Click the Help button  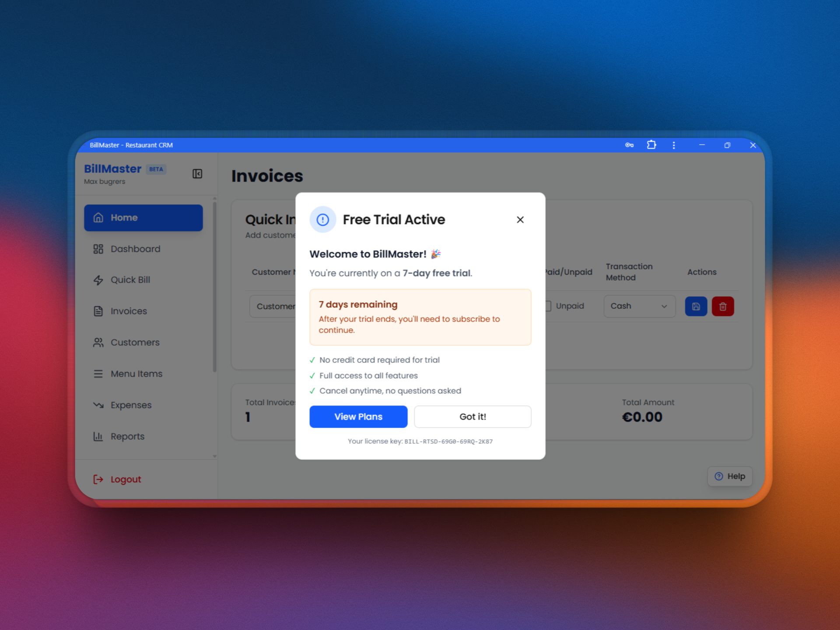730,476
